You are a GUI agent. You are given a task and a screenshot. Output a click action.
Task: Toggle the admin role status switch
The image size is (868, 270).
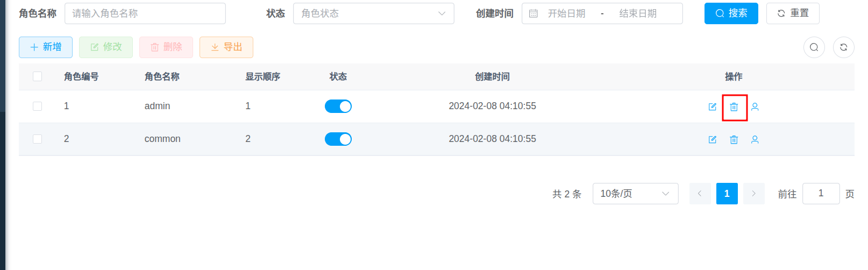[338, 106]
